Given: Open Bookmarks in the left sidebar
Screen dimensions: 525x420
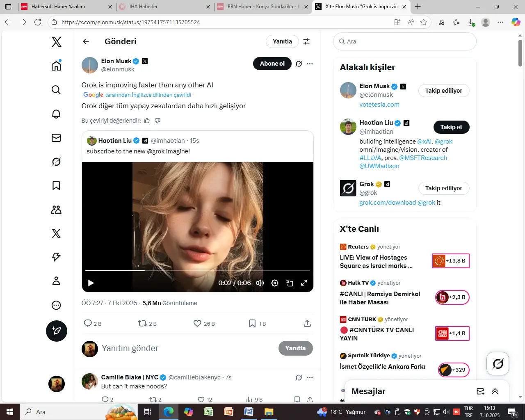Looking at the screenshot, I should click(56, 185).
